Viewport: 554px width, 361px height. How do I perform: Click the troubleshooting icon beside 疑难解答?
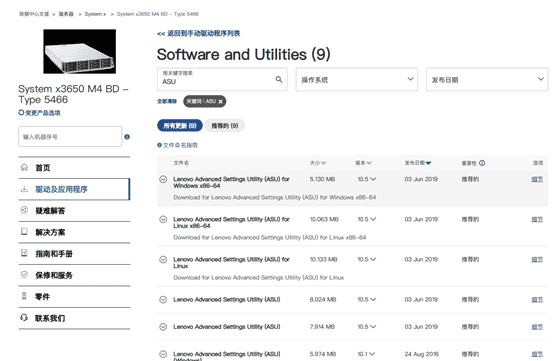click(24, 210)
